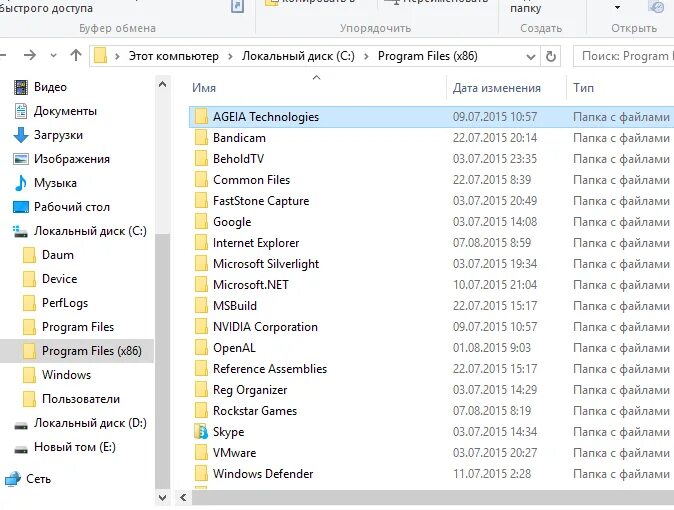674x510 pixels.
Task: Click date 11.07.2015 2:28 of Windows Defender
Action: [492, 474]
